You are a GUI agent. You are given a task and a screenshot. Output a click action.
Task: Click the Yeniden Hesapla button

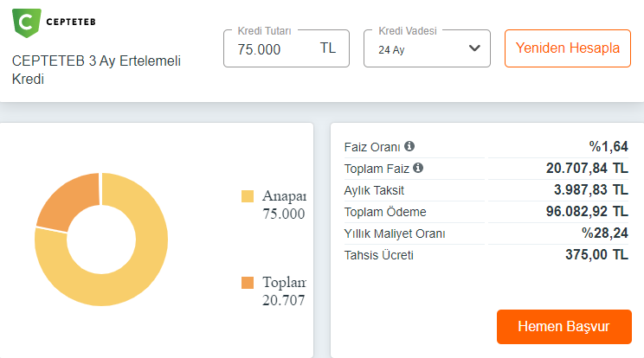coord(568,48)
